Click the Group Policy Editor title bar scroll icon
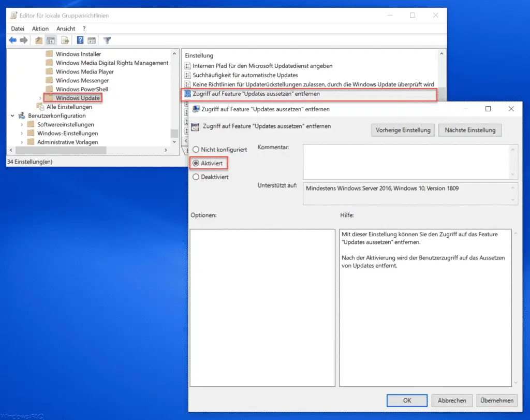The height and width of the screenshot is (420, 530). pos(13,15)
